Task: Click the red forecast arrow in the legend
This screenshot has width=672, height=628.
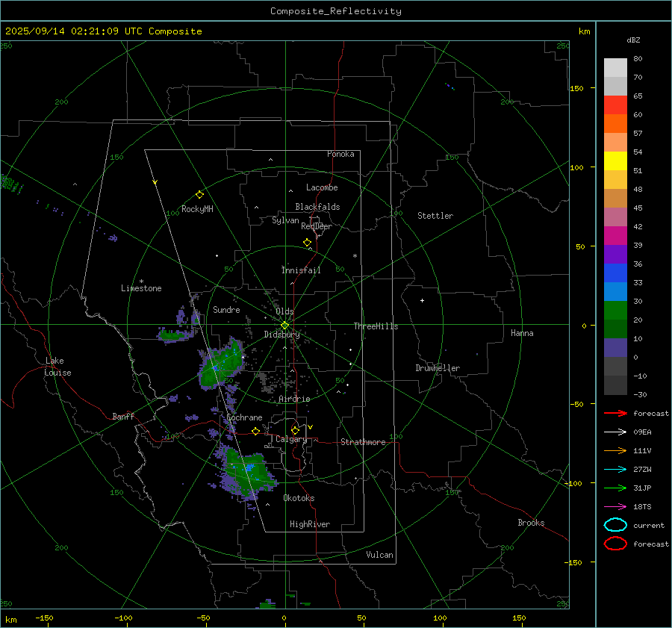Action: pos(615,413)
